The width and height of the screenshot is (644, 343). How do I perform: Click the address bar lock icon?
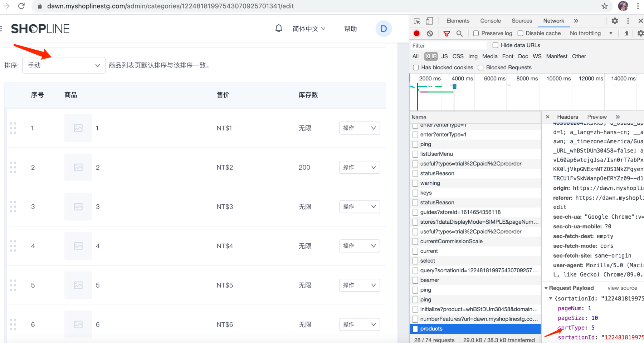pyautogui.click(x=40, y=6)
